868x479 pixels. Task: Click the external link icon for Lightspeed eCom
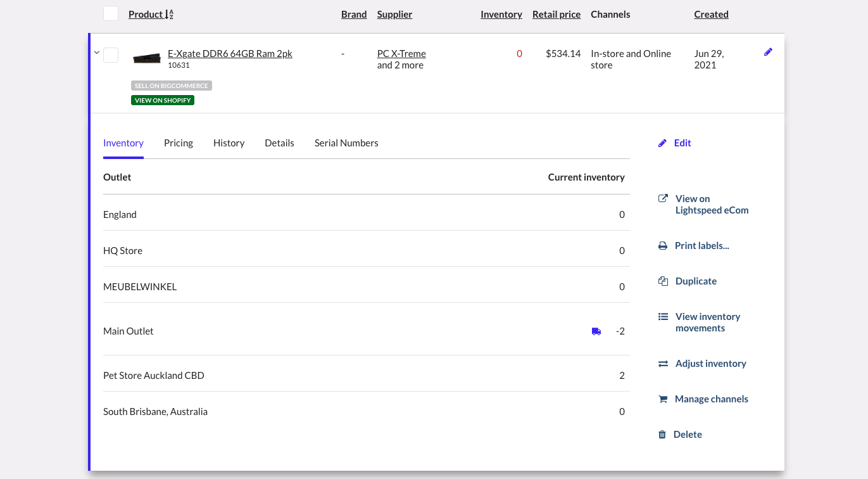point(662,198)
